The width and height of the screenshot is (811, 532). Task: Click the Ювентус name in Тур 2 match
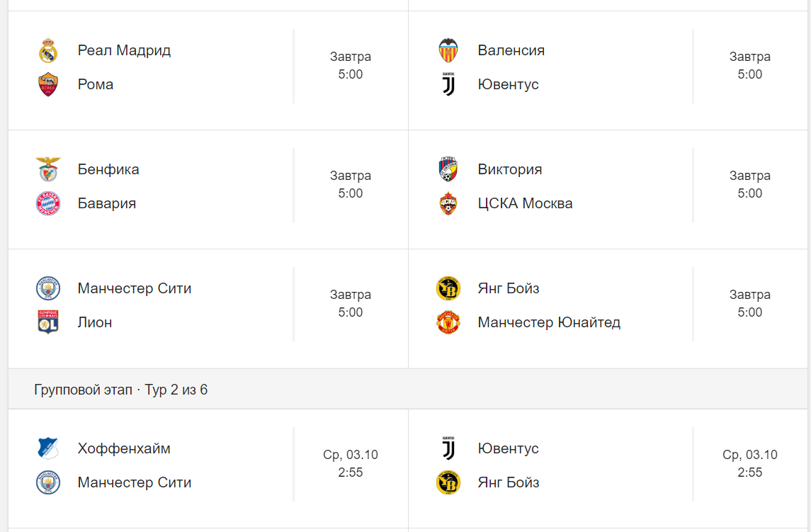(x=508, y=448)
